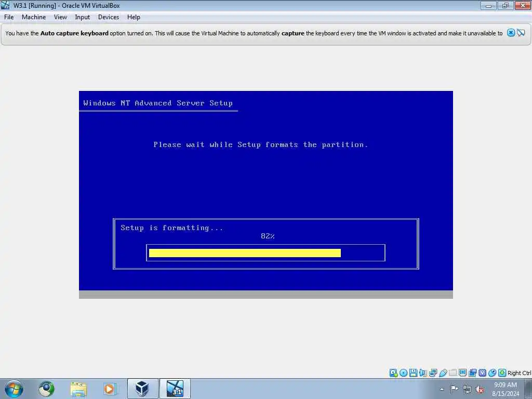Viewport: 532px width, 399px height.
Task: Select the W3.1 VM taskbar button
Action: click(175, 389)
